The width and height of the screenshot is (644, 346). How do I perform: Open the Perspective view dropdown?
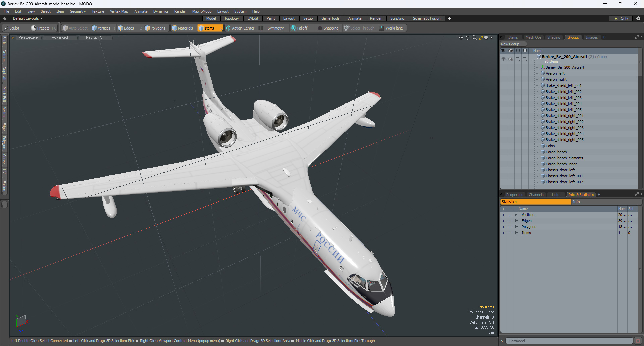(x=28, y=38)
